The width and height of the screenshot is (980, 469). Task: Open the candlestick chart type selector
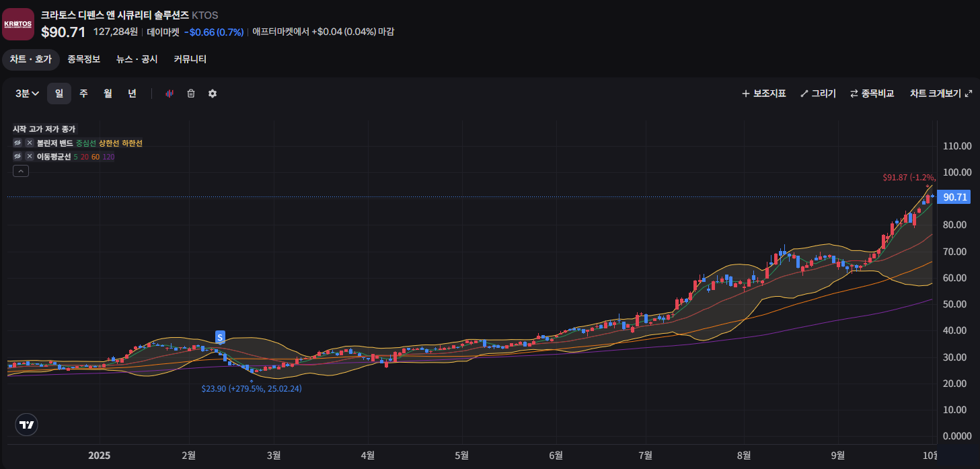pos(169,94)
